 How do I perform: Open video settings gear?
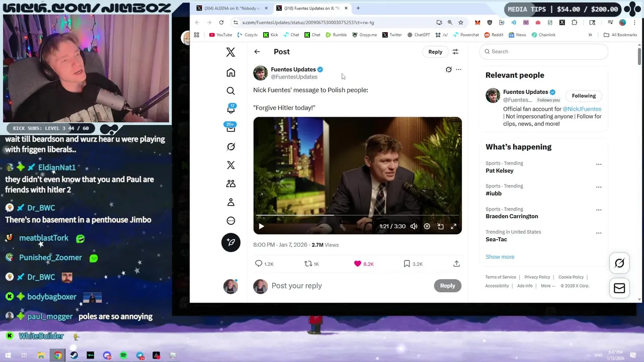pos(427,226)
